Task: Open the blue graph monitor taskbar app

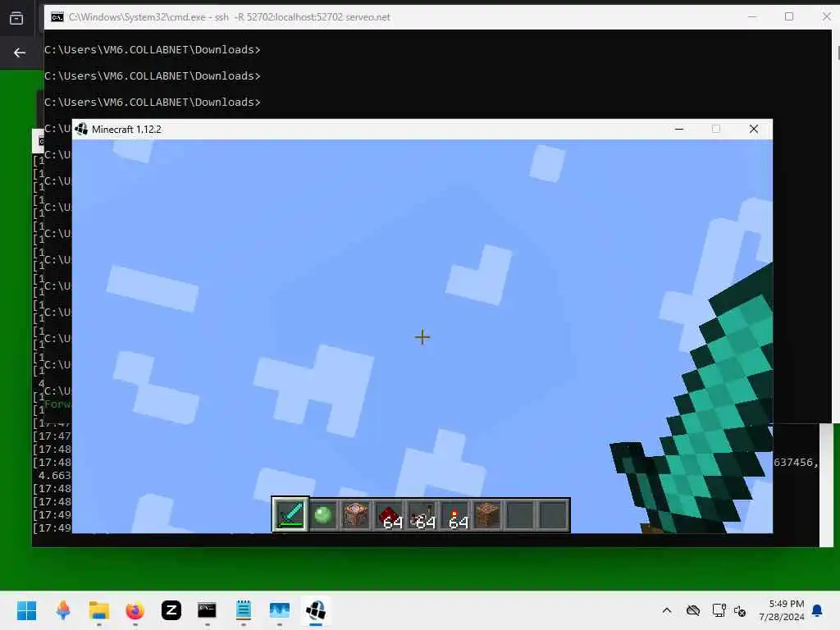Action: 280,610
